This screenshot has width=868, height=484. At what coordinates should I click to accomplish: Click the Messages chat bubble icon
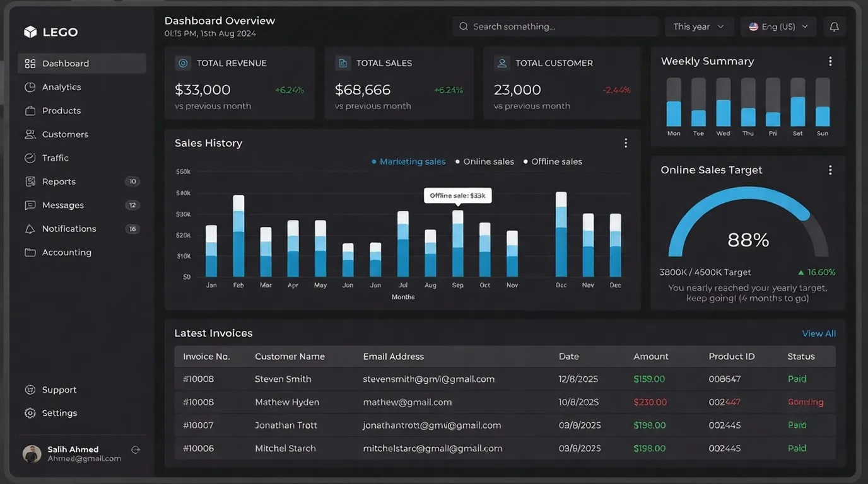30,205
